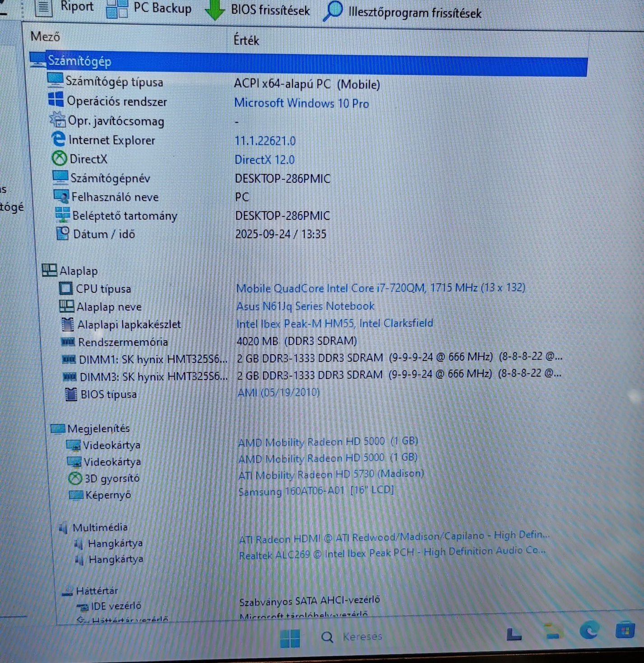Click the BIOS frissítések green arrow icon
Image resolution: width=644 pixels, height=663 pixels.
tap(214, 10)
